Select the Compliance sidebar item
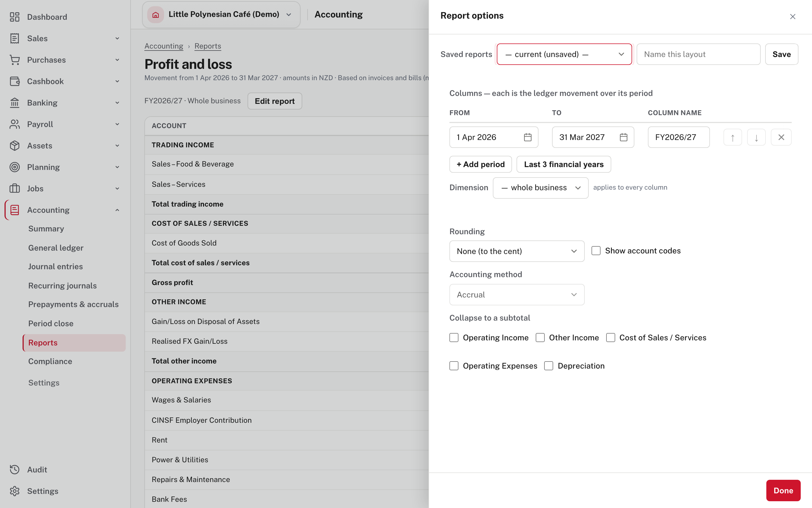 click(x=50, y=361)
